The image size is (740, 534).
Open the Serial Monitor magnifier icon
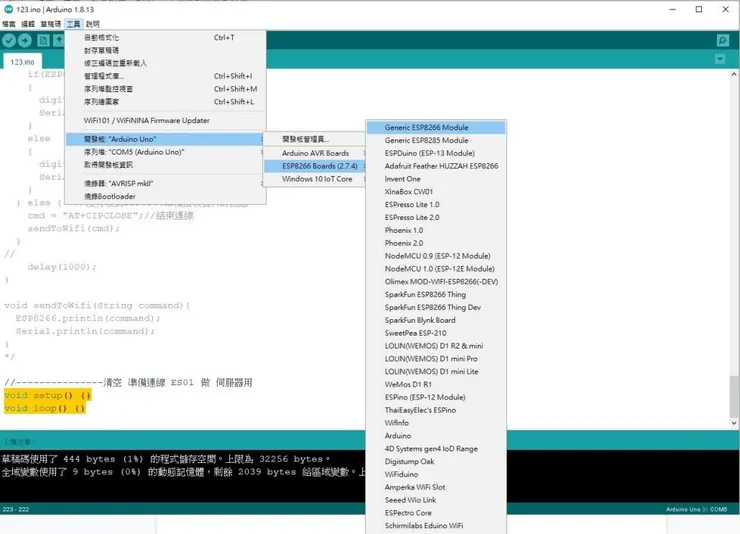tap(723, 41)
